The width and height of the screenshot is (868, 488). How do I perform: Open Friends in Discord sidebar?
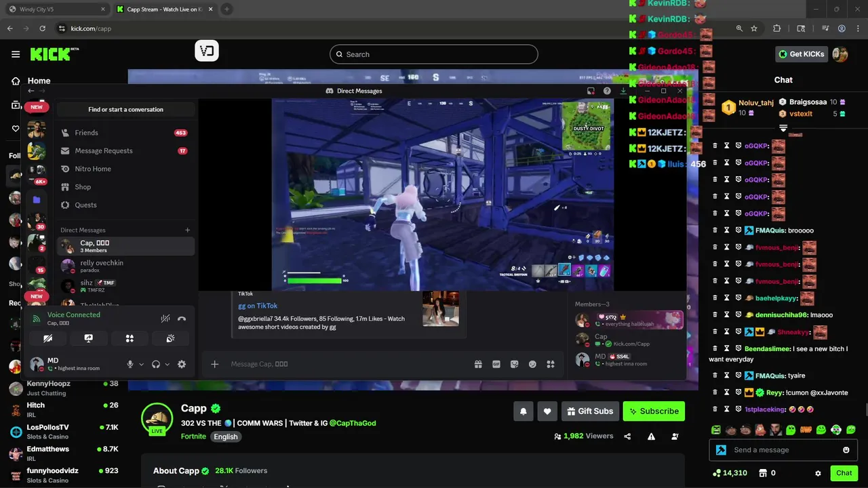125,133
